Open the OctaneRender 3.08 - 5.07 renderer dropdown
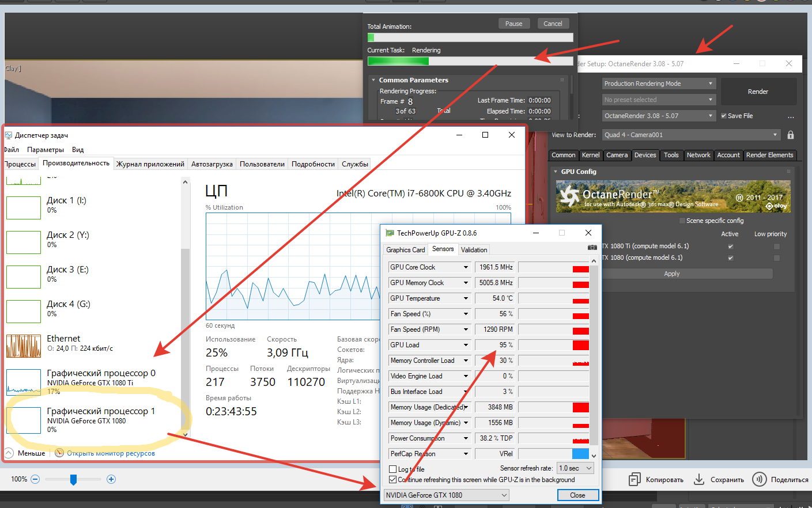 click(659, 116)
